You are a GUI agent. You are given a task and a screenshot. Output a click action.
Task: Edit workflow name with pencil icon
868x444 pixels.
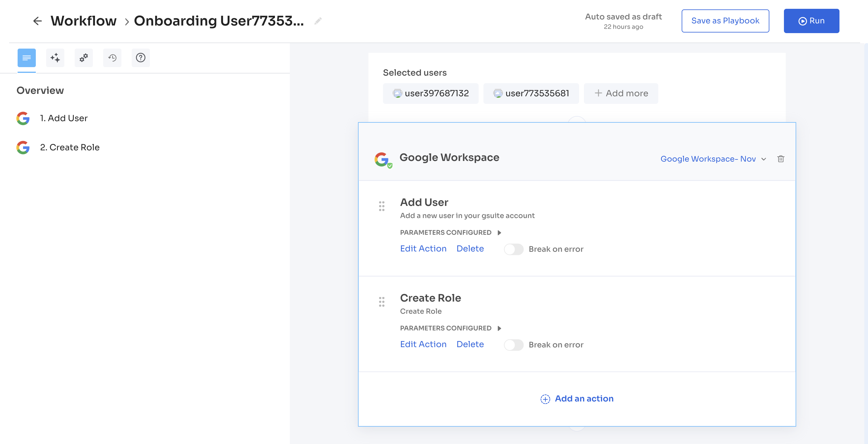pyautogui.click(x=318, y=21)
